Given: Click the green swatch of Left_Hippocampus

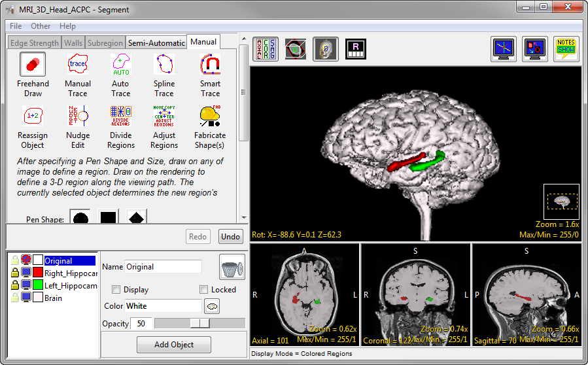Looking at the screenshot, I should tap(38, 285).
